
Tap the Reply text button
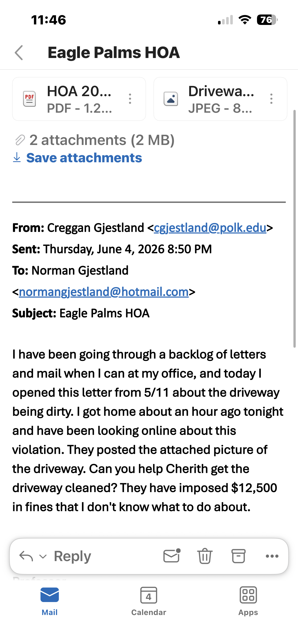[73, 556]
